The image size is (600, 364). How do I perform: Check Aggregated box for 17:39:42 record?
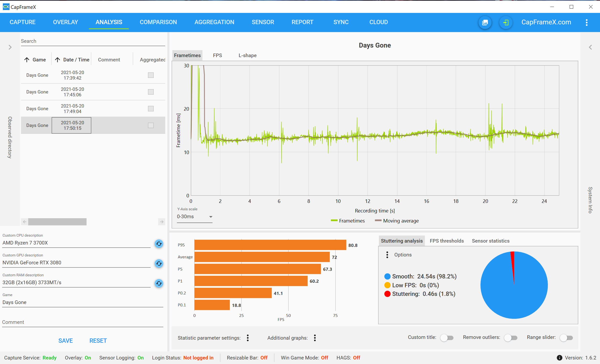(151, 75)
